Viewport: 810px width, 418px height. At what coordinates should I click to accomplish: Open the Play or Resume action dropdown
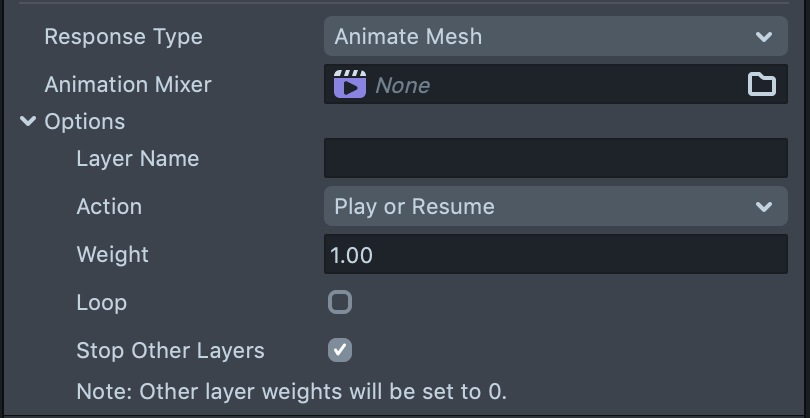540,207
